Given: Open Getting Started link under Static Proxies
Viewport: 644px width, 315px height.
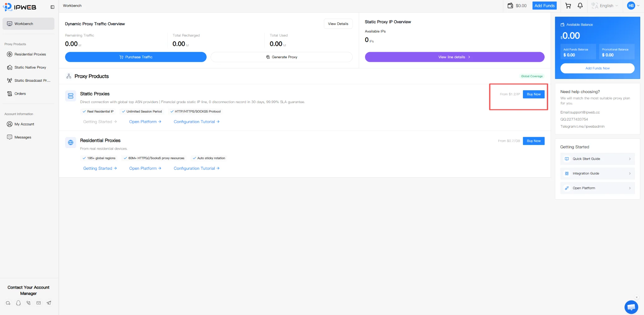Looking at the screenshot, I should coord(100,122).
